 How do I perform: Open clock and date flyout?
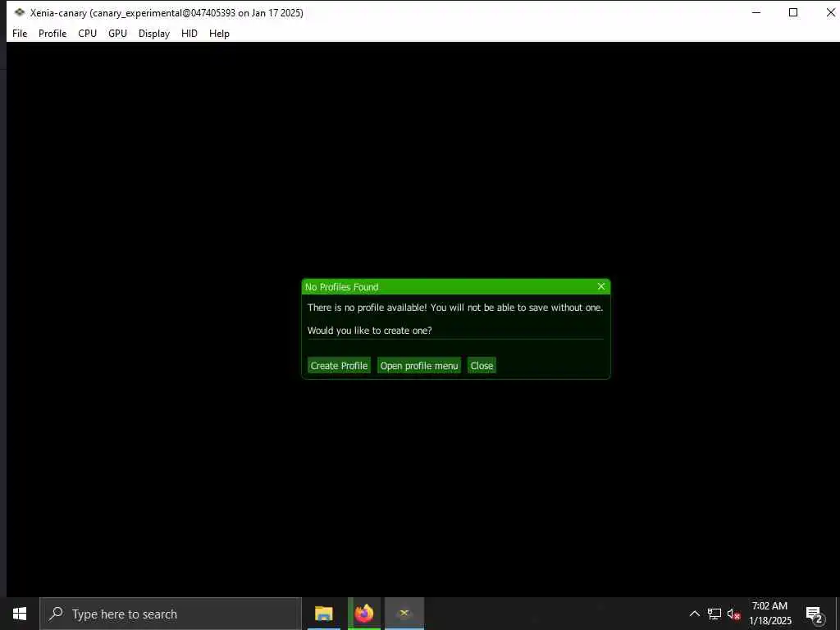(769, 614)
